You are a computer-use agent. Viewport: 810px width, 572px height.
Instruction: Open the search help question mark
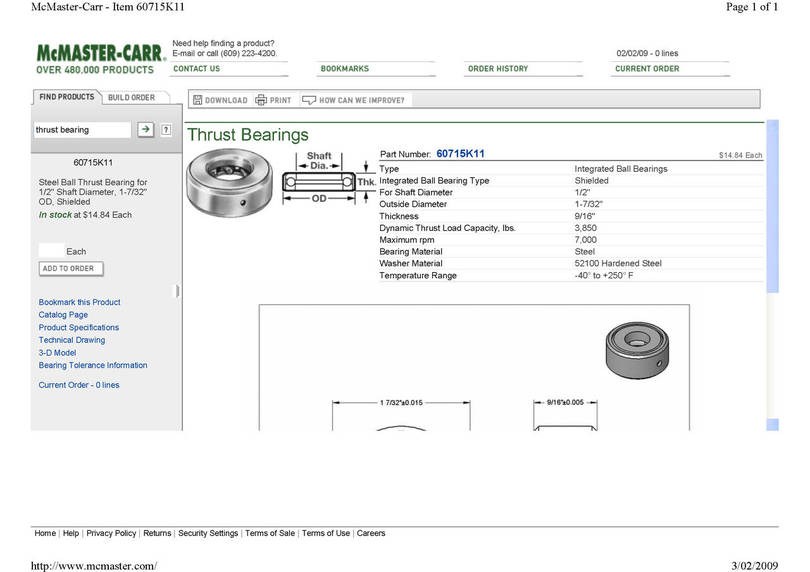(166, 130)
